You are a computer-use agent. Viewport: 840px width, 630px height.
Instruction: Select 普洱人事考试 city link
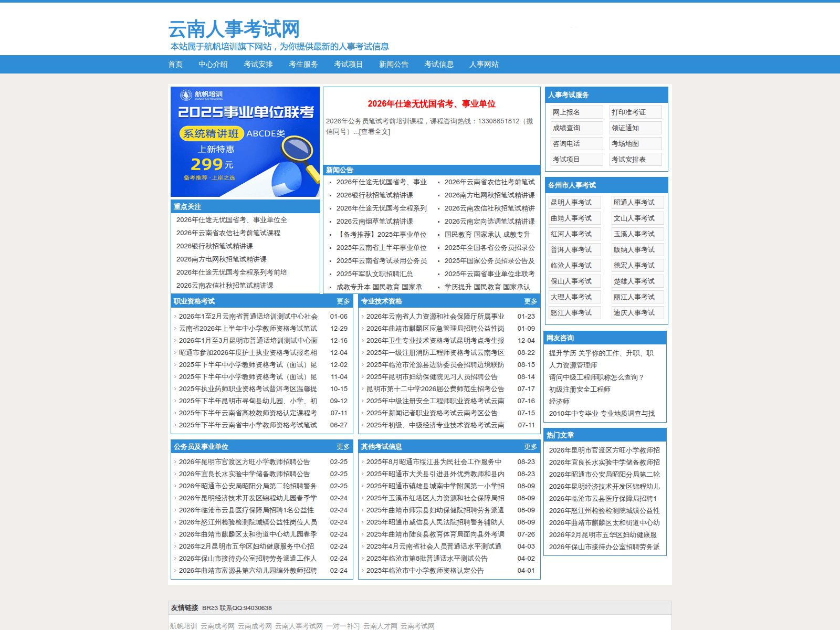(574, 250)
